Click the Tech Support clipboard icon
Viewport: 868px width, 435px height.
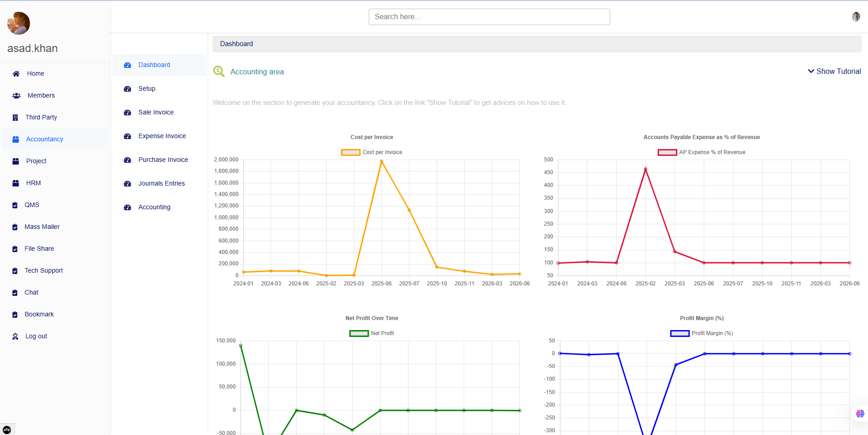click(15, 271)
